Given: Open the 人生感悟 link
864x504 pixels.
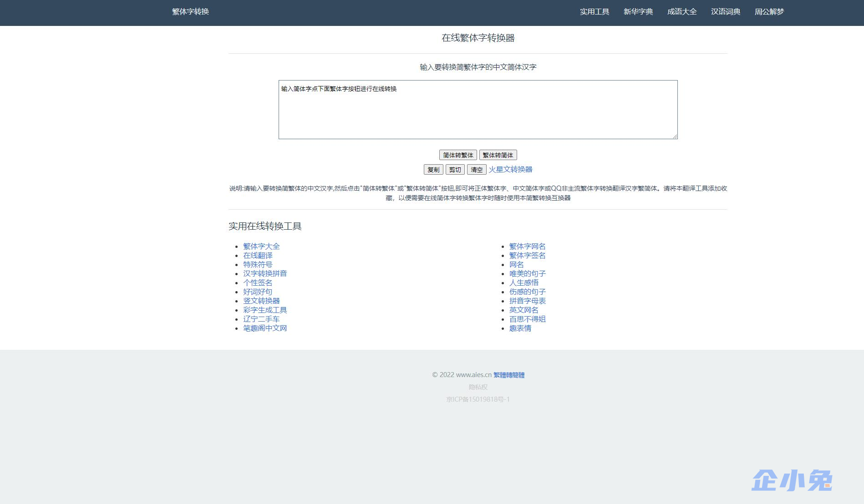Looking at the screenshot, I should coord(523,282).
